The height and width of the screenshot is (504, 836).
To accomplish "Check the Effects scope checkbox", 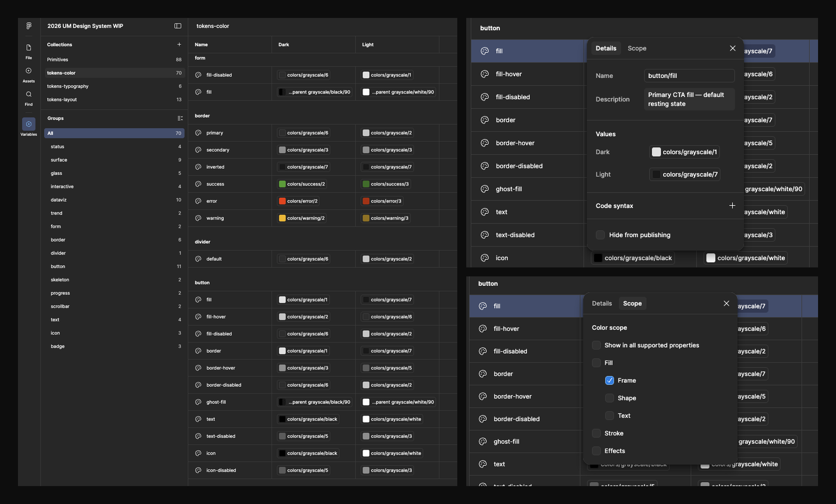I will [596, 451].
